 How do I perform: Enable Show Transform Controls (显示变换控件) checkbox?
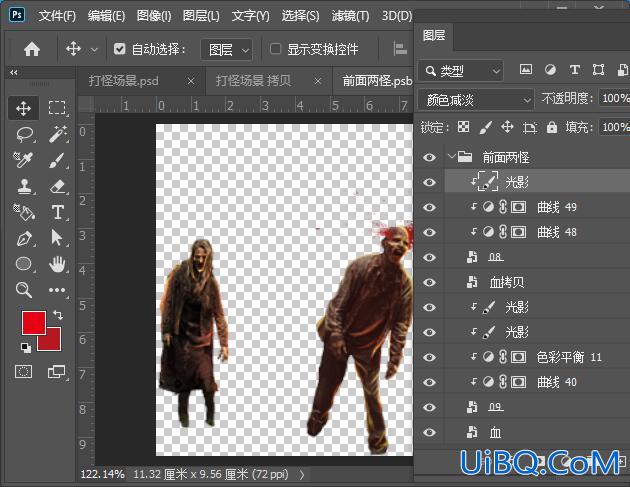(x=275, y=49)
